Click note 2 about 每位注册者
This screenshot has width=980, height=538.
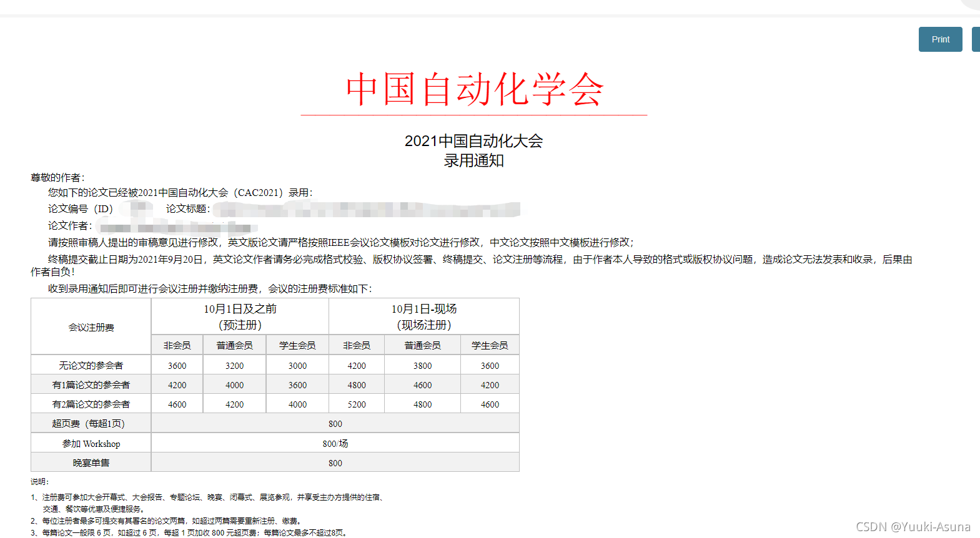pyautogui.click(x=167, y=521)
